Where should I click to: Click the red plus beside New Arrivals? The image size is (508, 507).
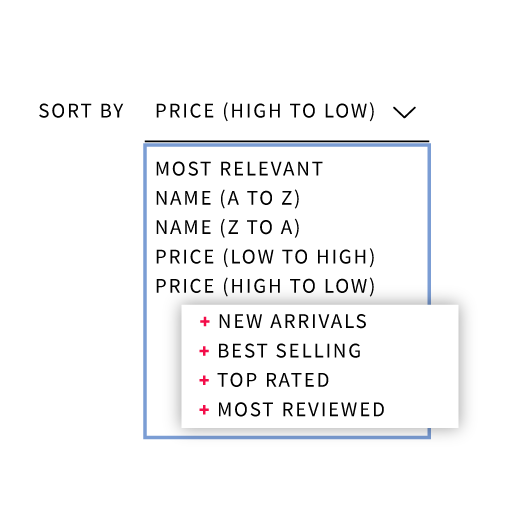(205, 322)
